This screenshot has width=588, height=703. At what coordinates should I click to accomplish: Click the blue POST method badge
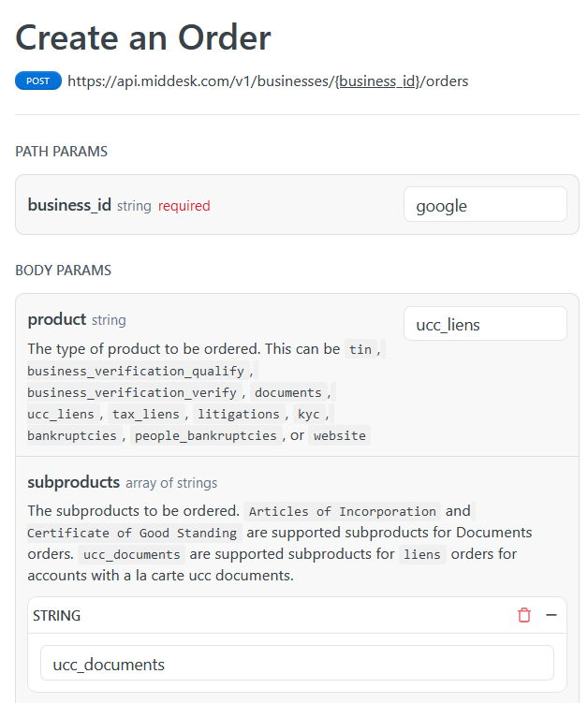click(x=38, y=81)
